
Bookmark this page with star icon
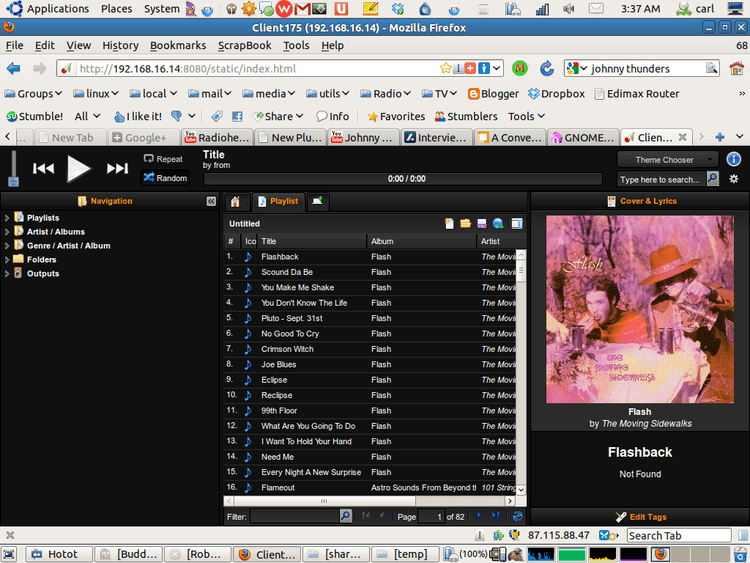click(x=445, y=68)
